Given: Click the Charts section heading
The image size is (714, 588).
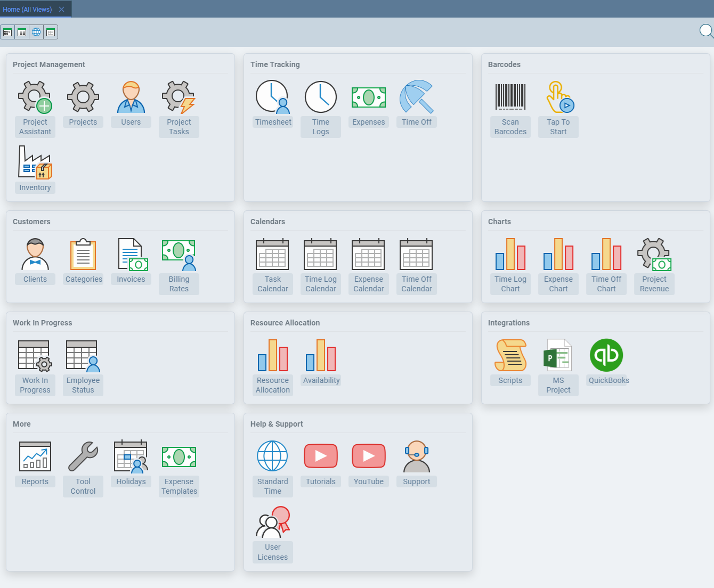Looking at the screenshot, I should 499,222.
